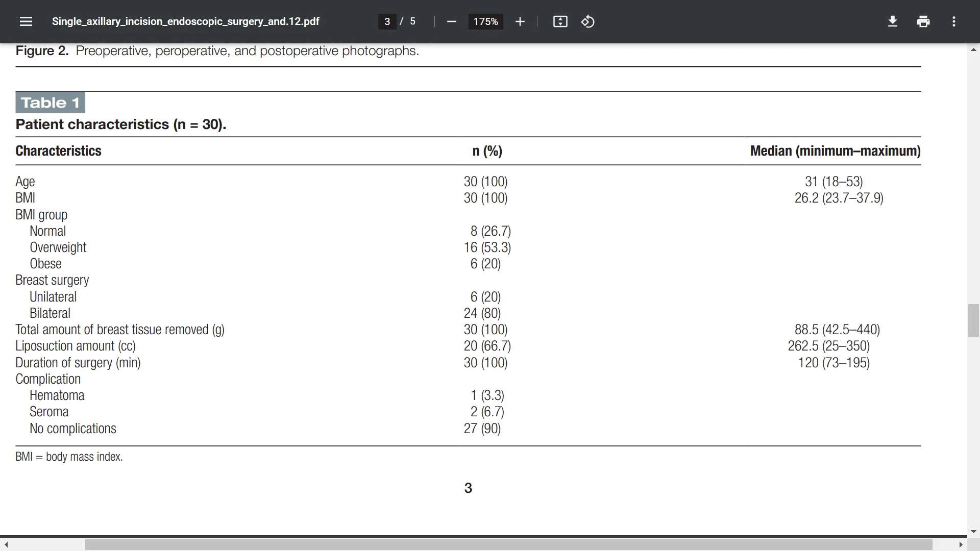Image resolution: width=980 pixels, height=551 pixels.
Task: Click the '31 (18–53)' median value
Action: tap(834, 182)
